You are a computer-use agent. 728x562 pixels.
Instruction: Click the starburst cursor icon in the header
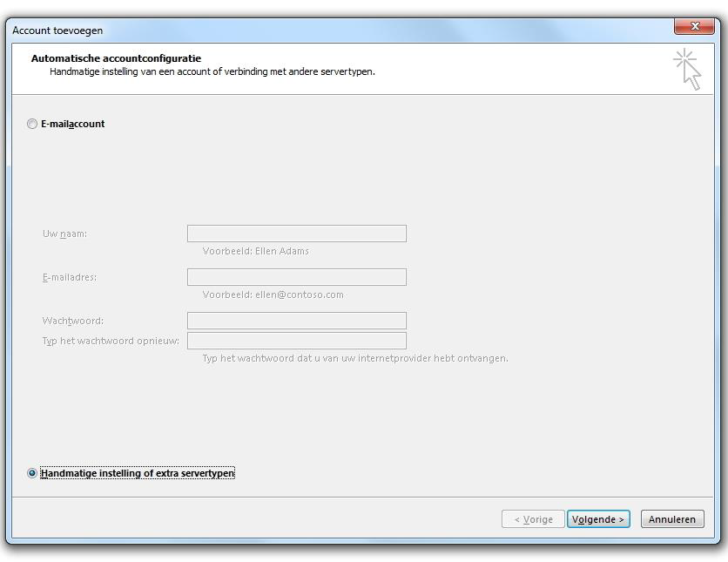686,69
